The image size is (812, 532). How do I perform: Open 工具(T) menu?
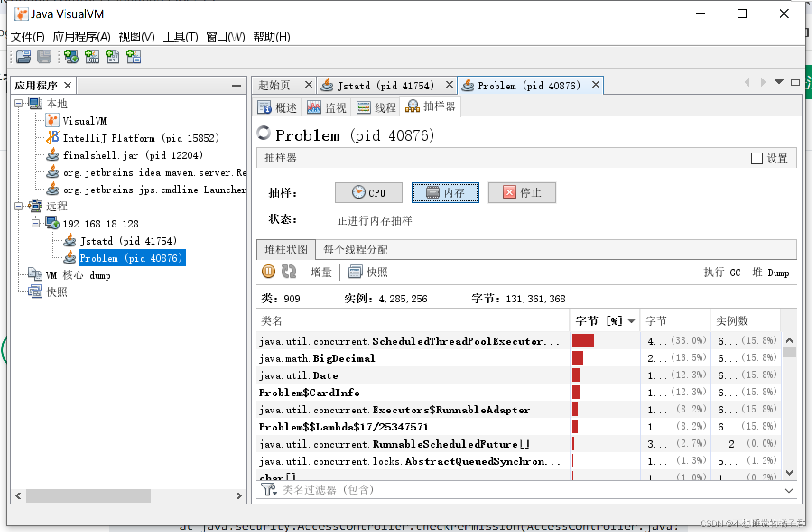(181, 37)
